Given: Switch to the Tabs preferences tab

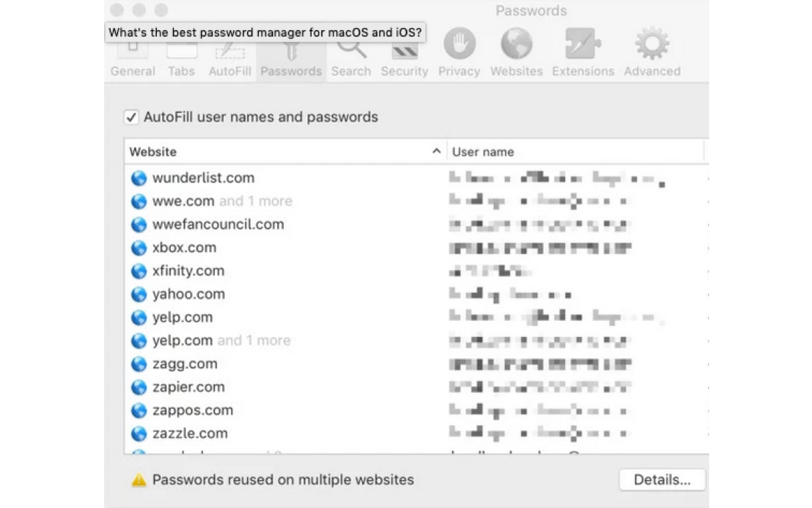Looking at the screenshot, I should 182,60.
